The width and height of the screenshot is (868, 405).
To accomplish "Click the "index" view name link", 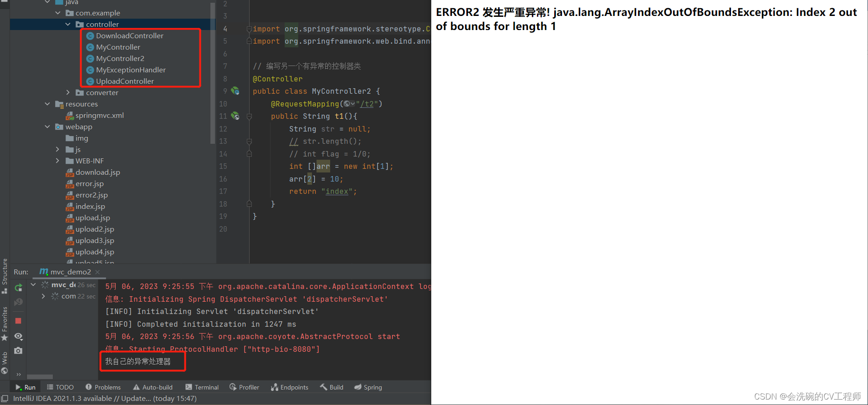I will coord(337,192).
